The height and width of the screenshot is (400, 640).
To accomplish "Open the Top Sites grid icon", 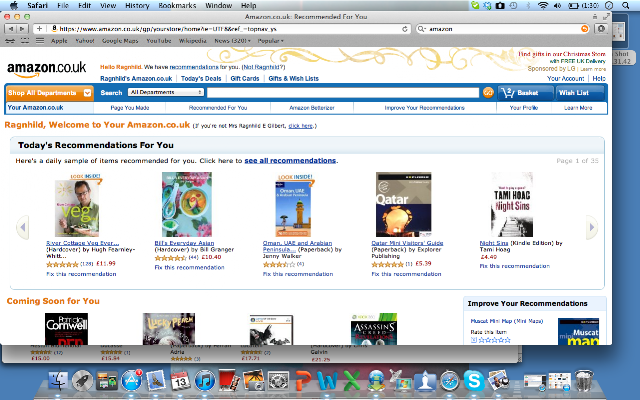I will tap(25, 41).
